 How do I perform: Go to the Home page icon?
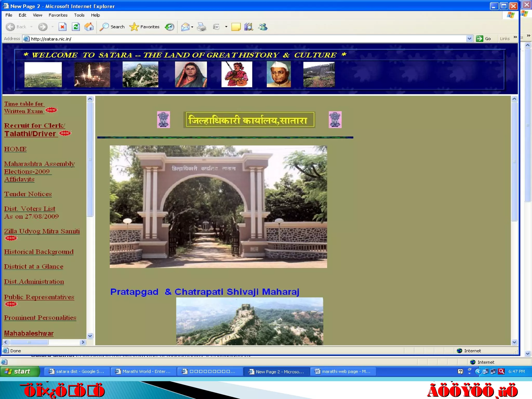pyautogui.click(x=89, y=27)
